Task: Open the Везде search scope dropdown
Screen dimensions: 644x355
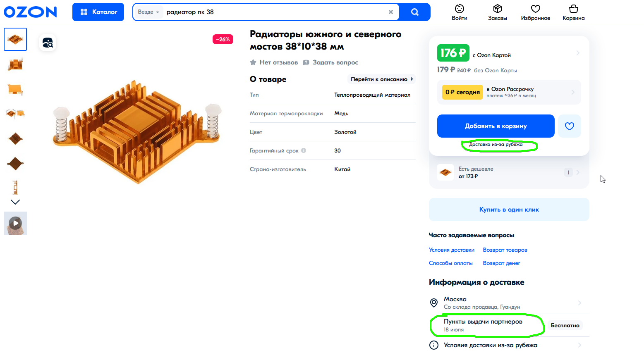Action: (148, 12)
